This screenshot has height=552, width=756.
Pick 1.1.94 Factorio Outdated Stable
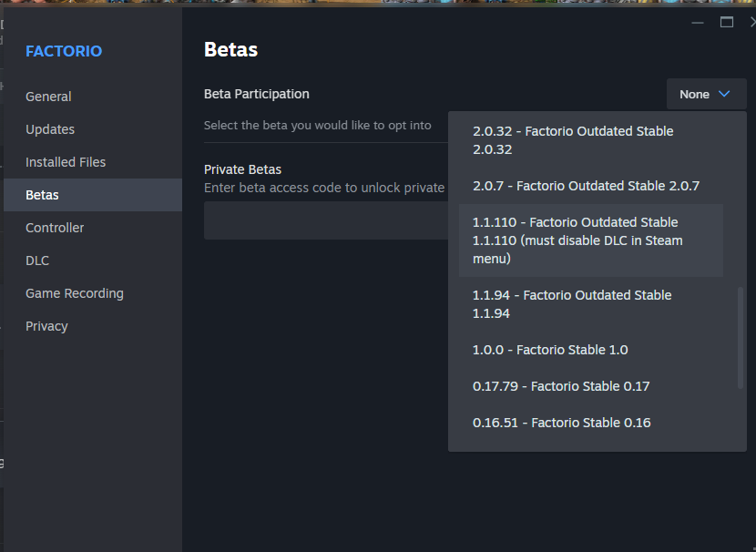click(x=590, y=304)
